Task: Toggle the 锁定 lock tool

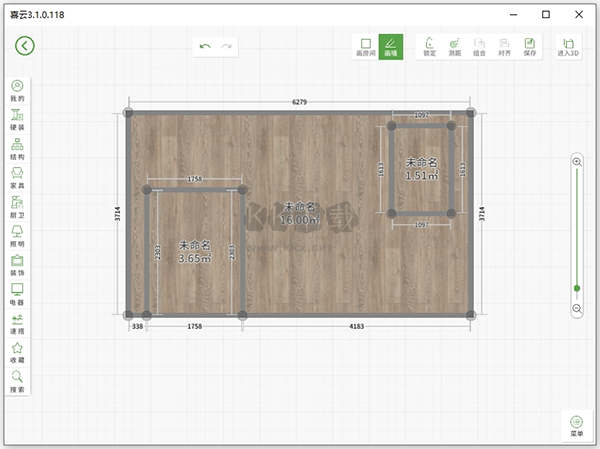Action: pyautogui.click(x=429, y=47)
